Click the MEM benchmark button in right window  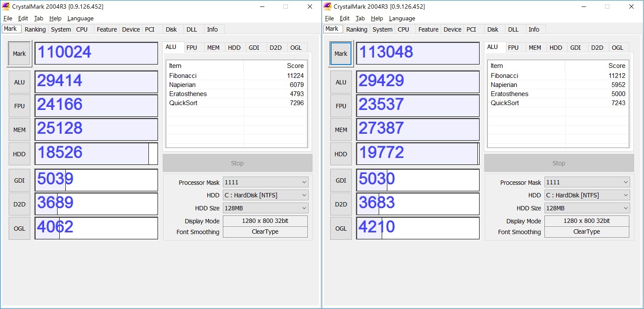341,130
